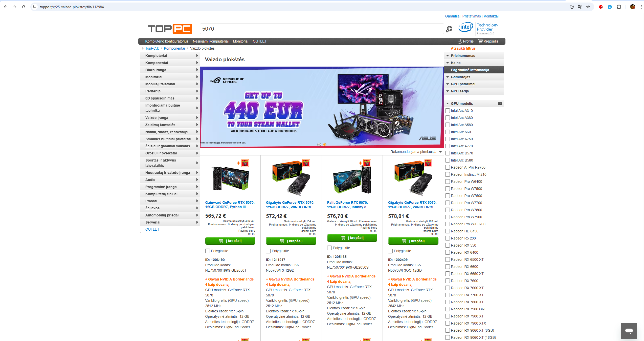Add the Palit RTX 5070 to cart
This screenshot has width=644, height=341.
click(x=352, y=238)
